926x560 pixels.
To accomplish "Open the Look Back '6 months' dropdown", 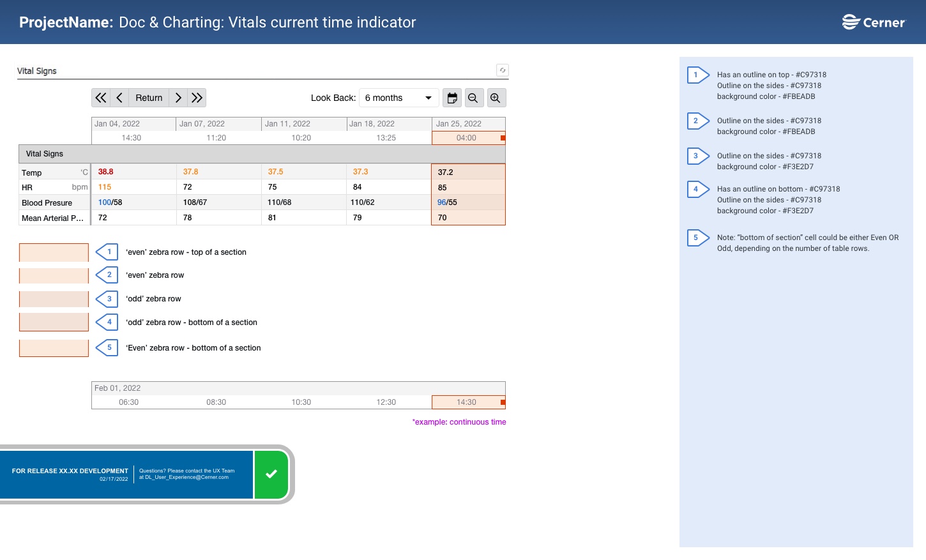I will (x=398, y=98).
